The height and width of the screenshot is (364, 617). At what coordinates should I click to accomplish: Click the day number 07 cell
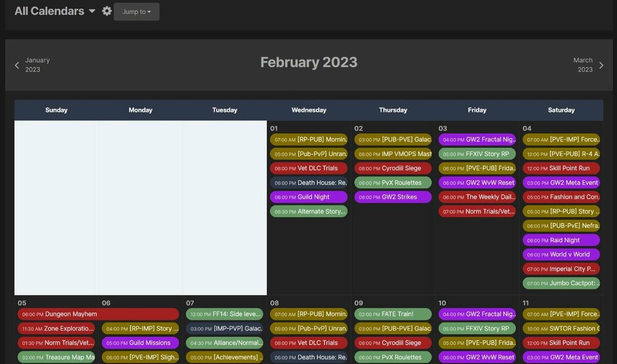[190, 303]
